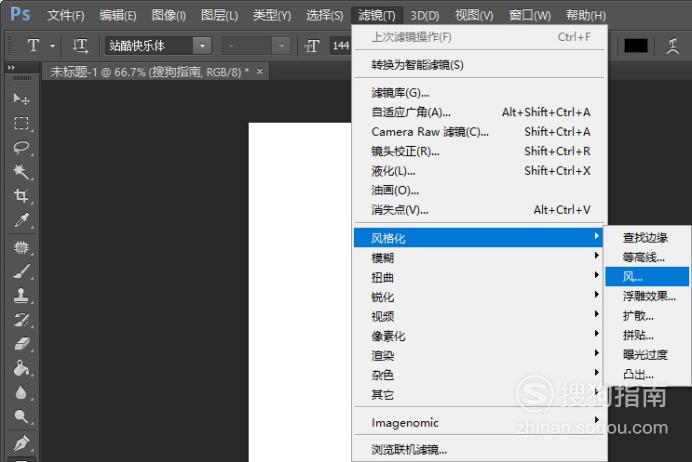Viewport: 692px width, 462px height.
Task: Expand the 渲染 submenu
Action: 480,355
